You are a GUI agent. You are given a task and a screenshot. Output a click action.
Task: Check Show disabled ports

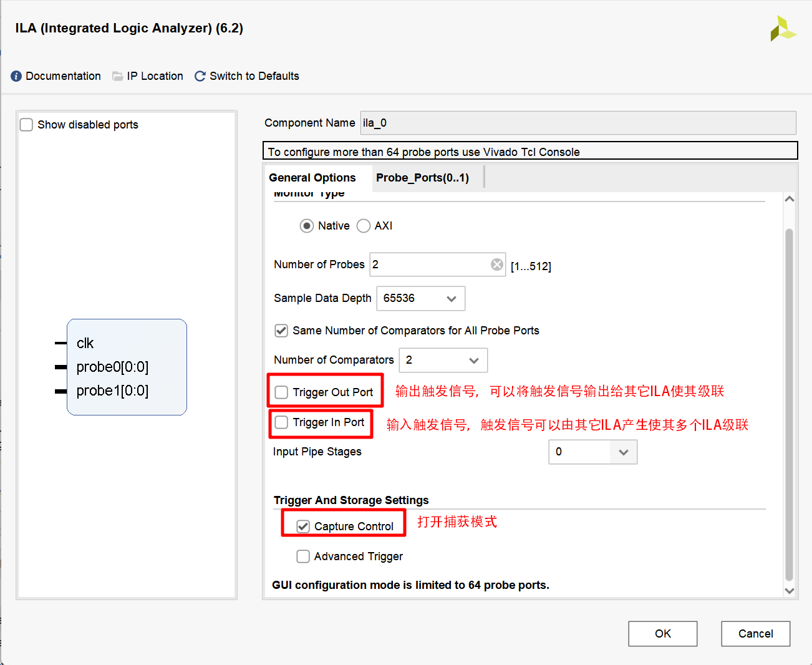[x=26, y=124]
